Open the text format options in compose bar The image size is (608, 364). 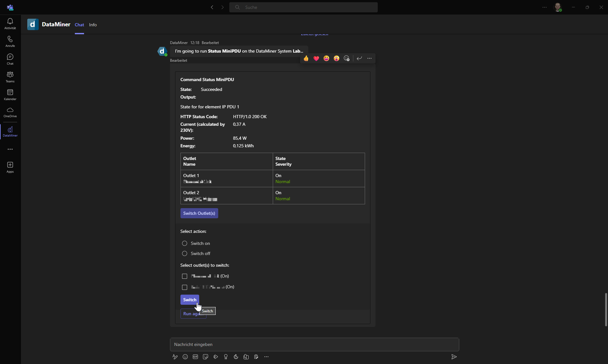[175, 357]
